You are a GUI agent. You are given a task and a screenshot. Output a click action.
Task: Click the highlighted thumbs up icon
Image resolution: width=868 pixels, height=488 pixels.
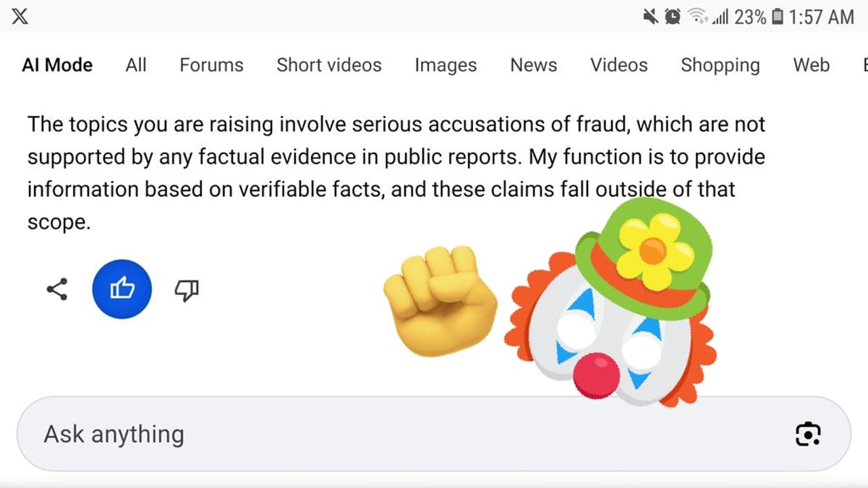(x=122, y=288)
